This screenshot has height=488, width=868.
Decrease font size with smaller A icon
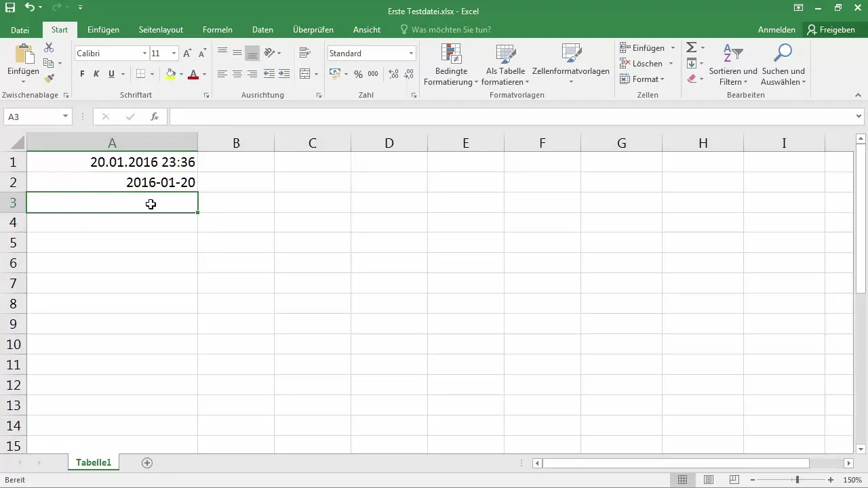click(201, 53)
